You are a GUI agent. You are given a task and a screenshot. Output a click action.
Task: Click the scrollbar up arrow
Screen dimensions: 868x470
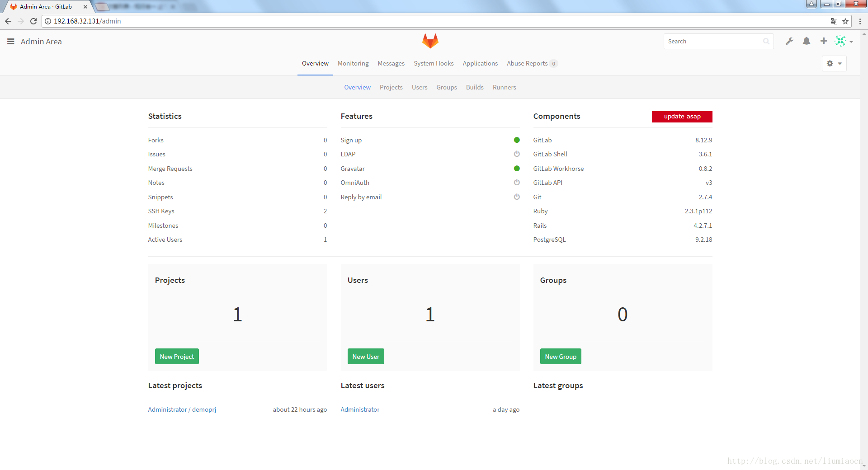click(864, 33)
